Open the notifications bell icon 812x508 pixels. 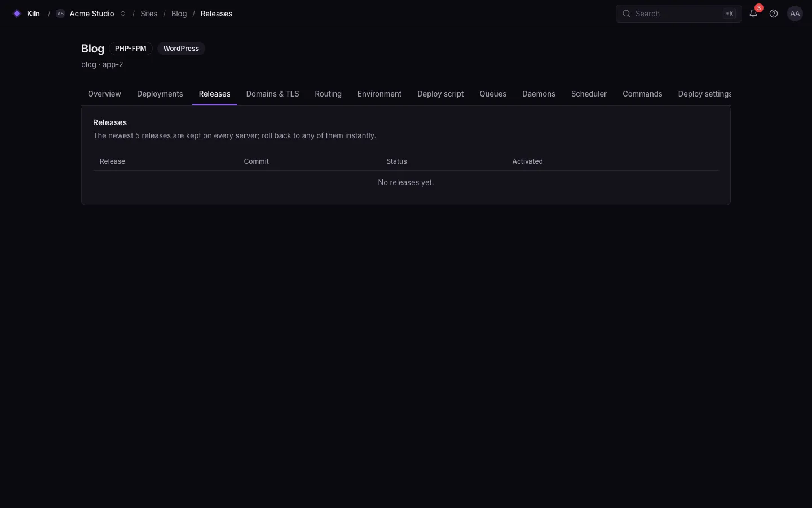[753, 14]
